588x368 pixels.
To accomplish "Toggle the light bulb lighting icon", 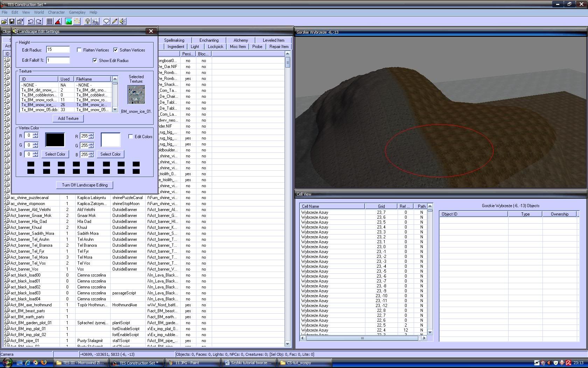I will [87, 21].
